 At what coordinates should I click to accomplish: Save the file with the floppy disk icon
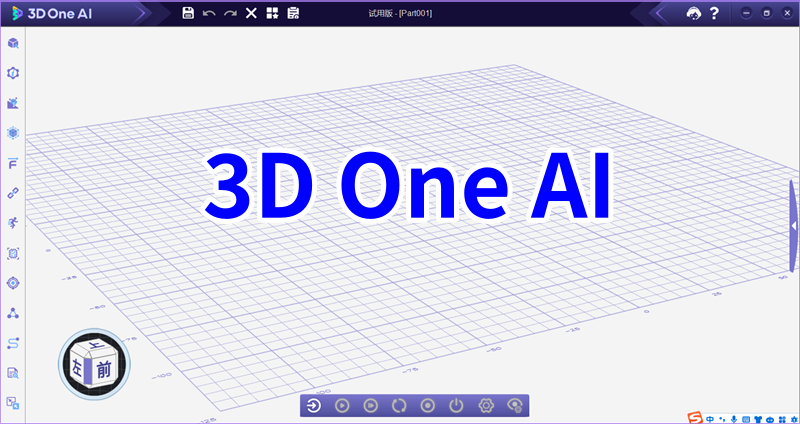[188, 13]
